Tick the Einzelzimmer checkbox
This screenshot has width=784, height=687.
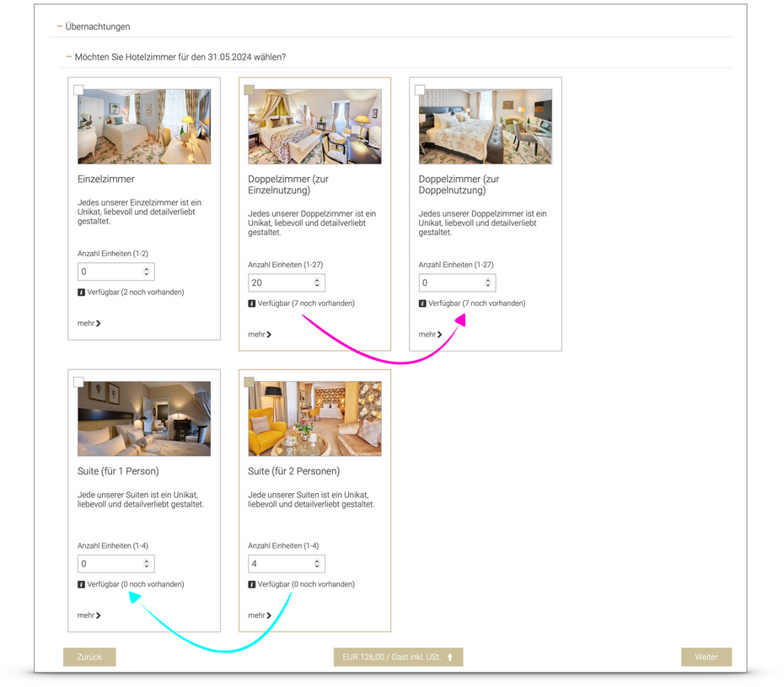[78, 89]
